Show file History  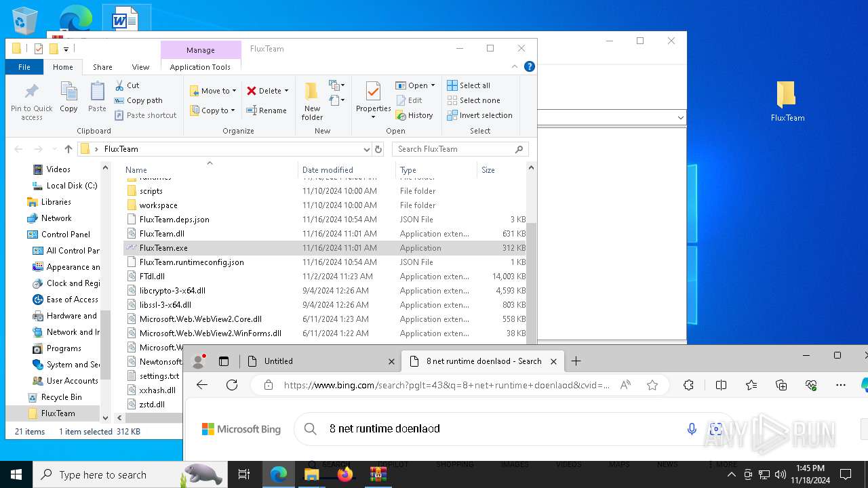(x=414, y=115)
